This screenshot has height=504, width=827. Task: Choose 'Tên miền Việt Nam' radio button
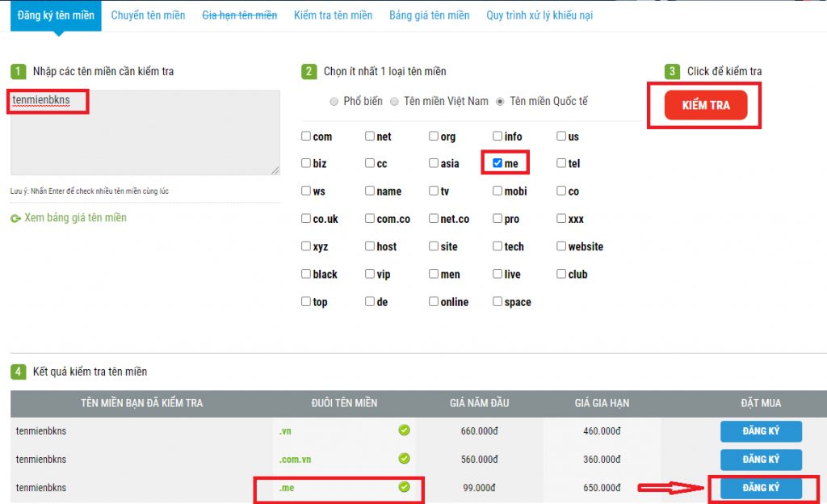click(x=394, y=102)
